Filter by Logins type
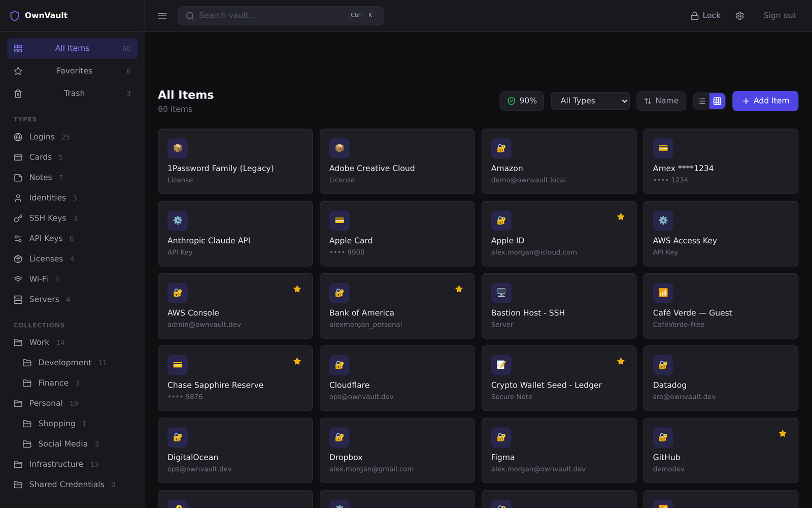 pos(72,137)
